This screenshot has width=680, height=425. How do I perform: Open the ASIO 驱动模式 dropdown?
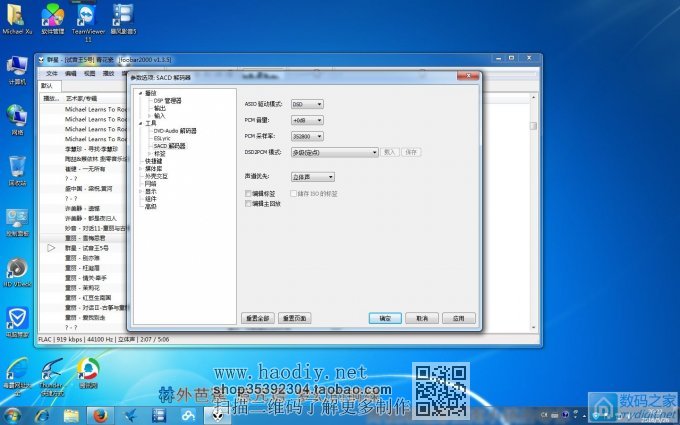[307, 103]
